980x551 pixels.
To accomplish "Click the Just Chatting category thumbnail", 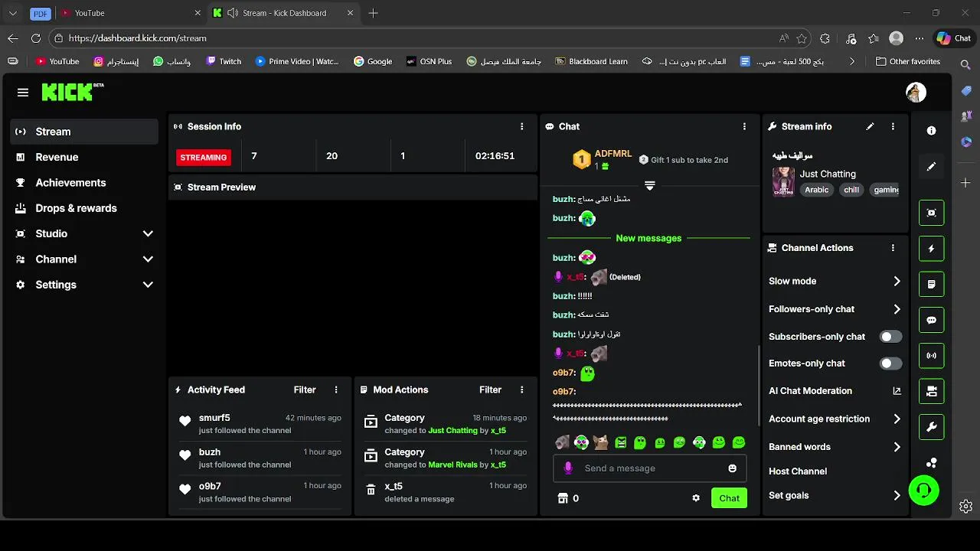I will (783, 182).
